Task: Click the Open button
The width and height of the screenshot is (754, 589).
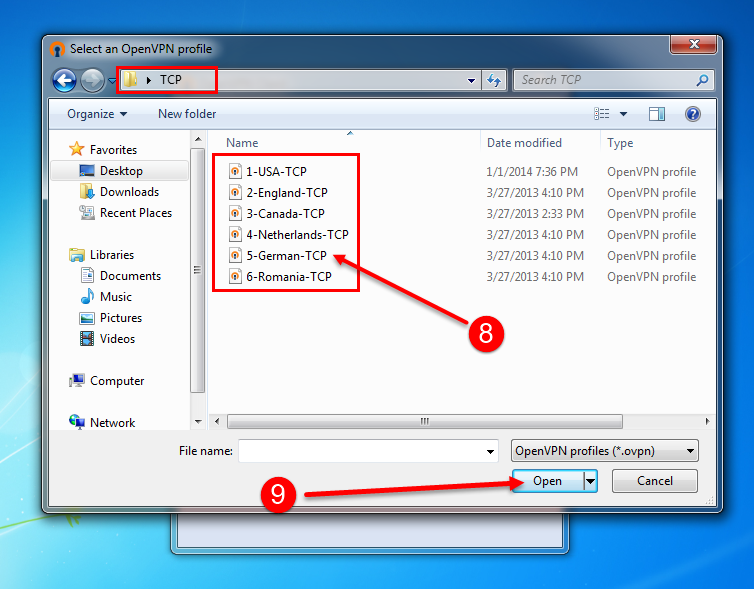Action: tap(547, 481)
